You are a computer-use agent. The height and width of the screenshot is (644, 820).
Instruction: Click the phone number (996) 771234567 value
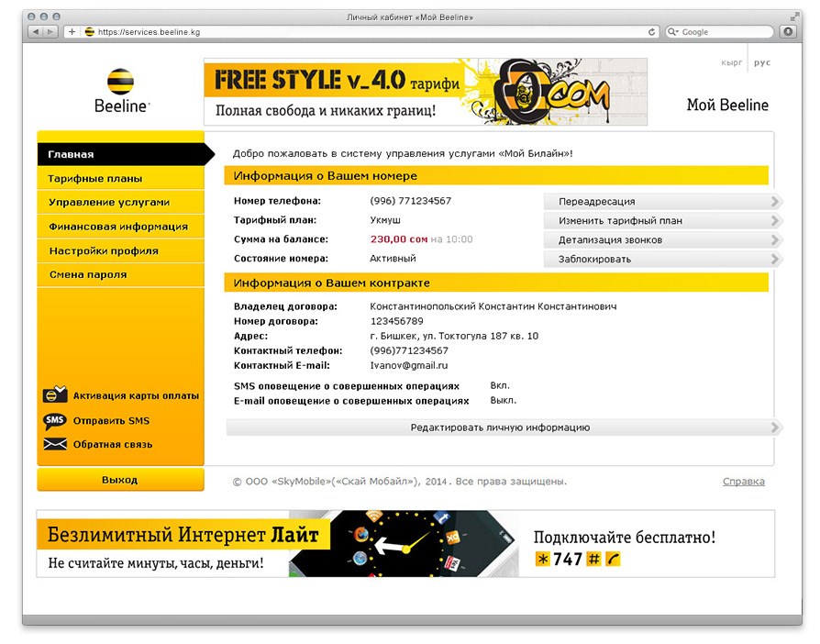coord(411,201)
